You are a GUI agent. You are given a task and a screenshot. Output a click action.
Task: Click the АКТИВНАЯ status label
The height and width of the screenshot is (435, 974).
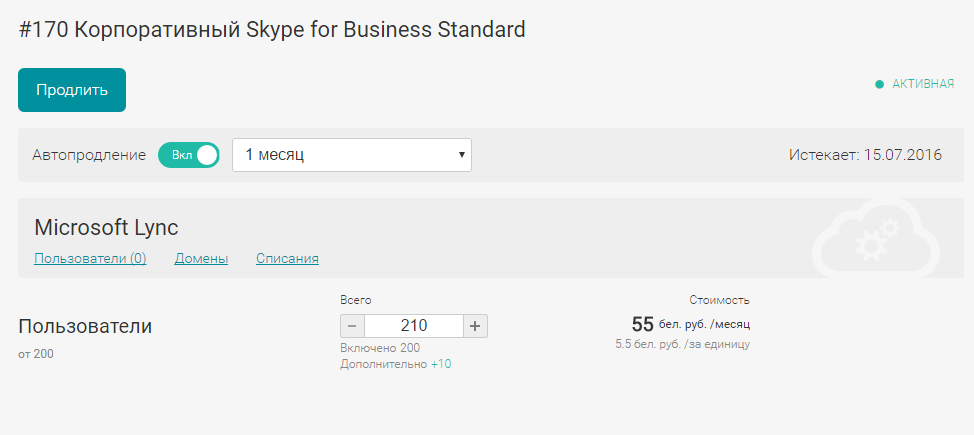(923, 84)
